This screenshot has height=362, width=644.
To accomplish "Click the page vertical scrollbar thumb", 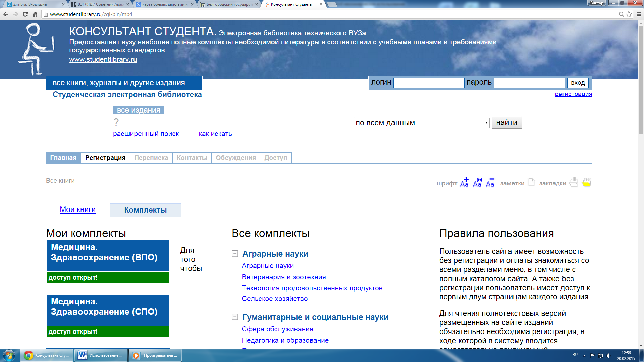I will point(641,80).
